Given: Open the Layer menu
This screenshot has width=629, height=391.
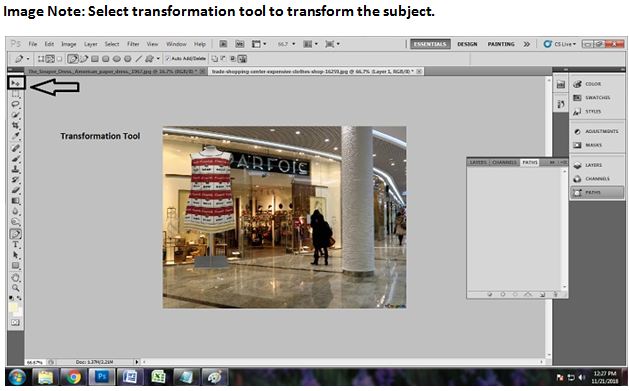Looking at the screenshot, I should pos(91,44).
